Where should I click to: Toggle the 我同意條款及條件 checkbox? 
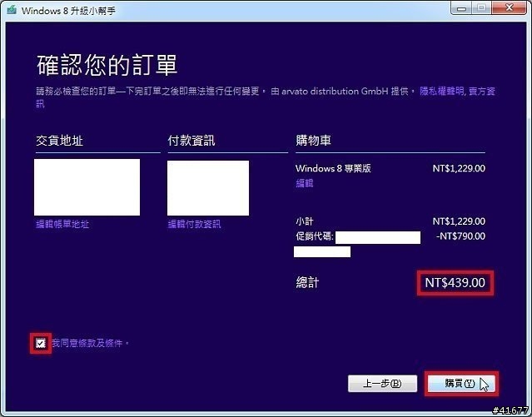[x=40, y=344]
